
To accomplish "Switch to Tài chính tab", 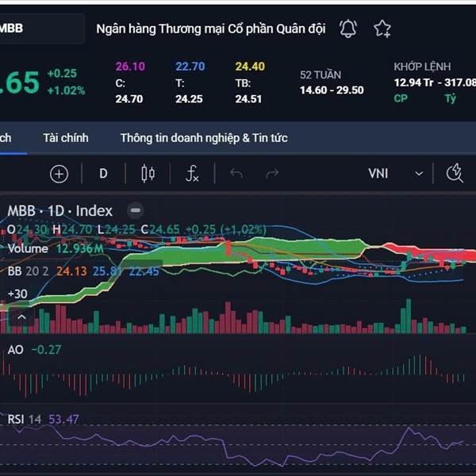I will pyautogui.click(x=66, y=138).
